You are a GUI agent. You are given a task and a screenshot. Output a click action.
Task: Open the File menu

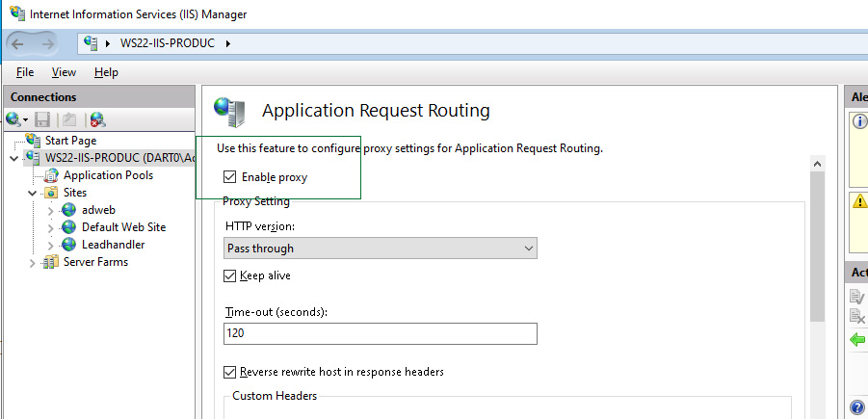tap(25, 72)
